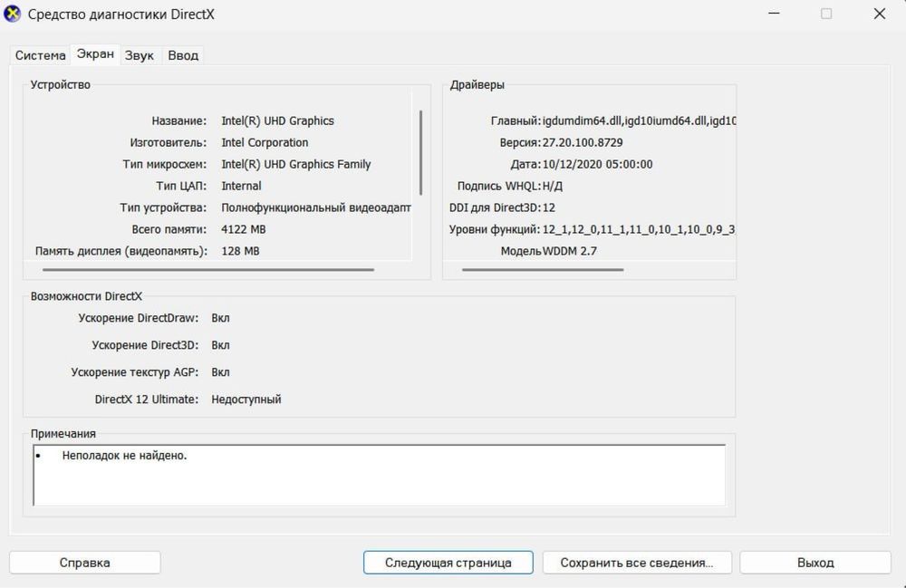Switch to the Система tab
The image size is (906, 588).
tap(41, 55)
